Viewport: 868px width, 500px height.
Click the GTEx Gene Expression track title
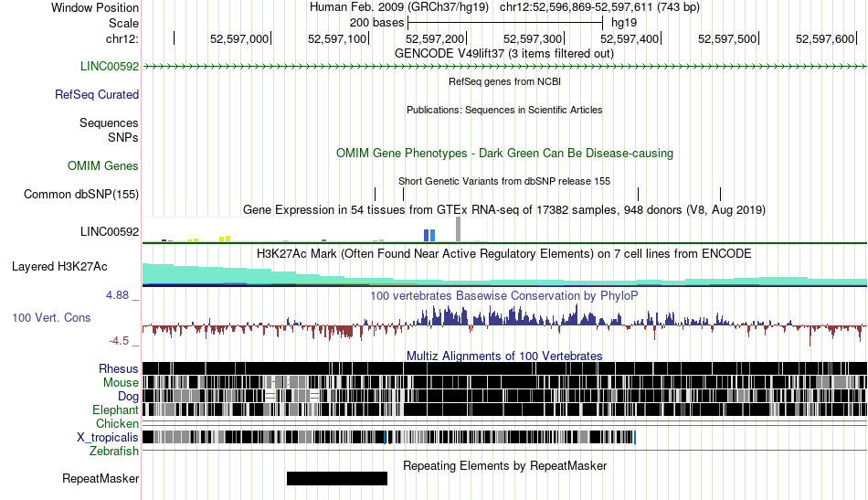click(x=504, y=210)
